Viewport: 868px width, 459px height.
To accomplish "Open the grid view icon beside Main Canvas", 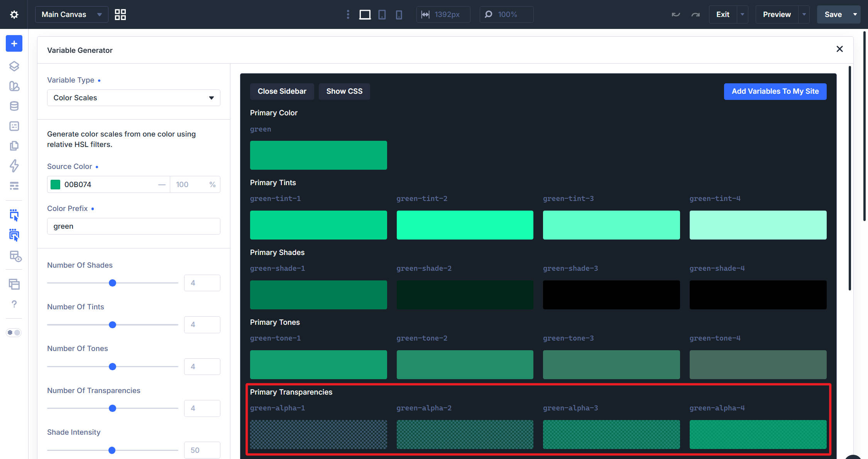I will click(120, 15).
